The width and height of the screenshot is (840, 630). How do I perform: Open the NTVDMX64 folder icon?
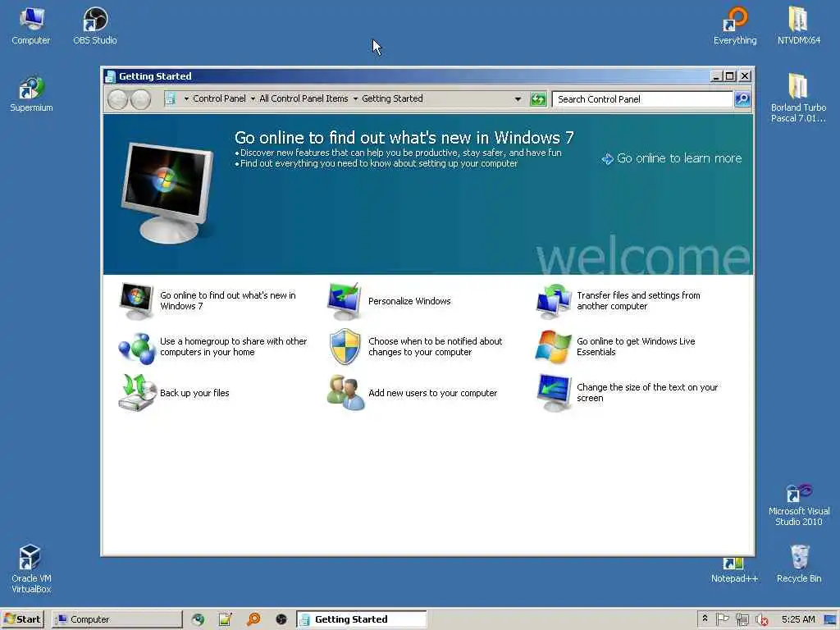pyautogui.click(x=799, y=25)
